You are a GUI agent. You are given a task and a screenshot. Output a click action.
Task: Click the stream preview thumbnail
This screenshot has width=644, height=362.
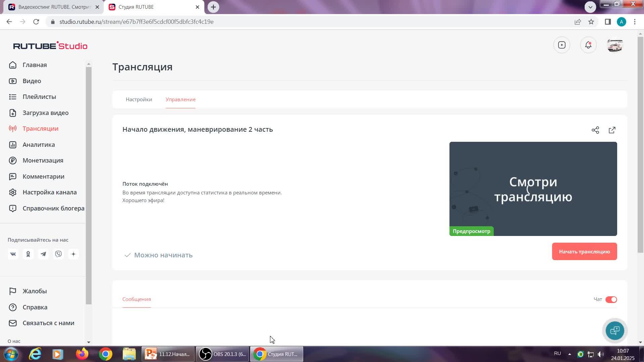click(x=533, y=189)
